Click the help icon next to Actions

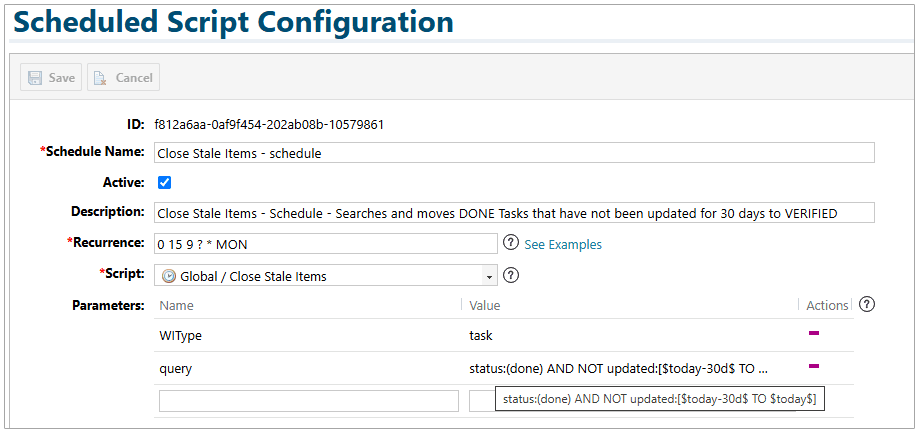(x=867, y=304)
